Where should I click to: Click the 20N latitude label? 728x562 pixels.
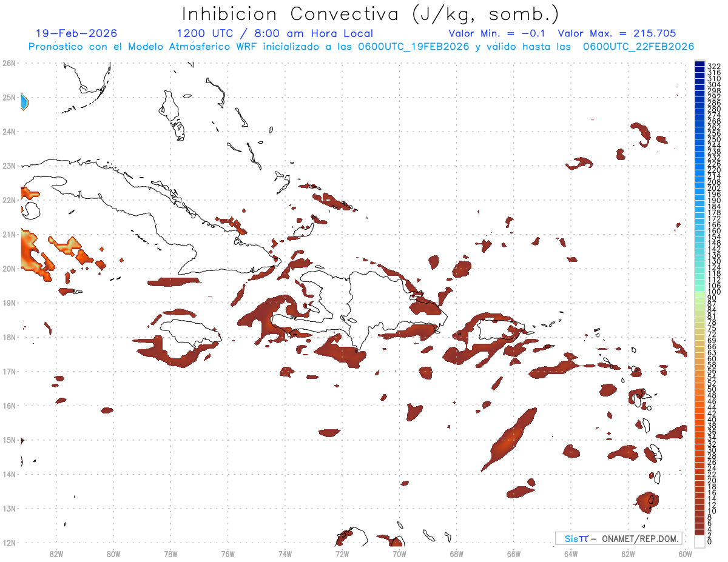(9, 269)
